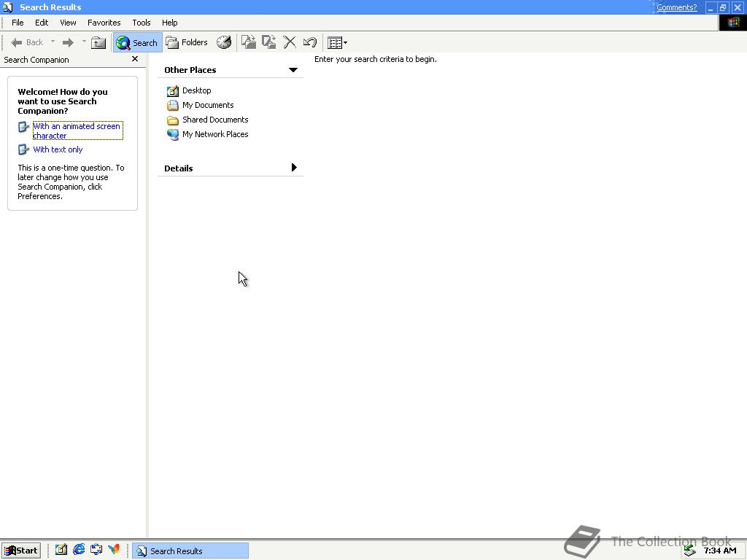Screen dimensions: 747x560
Task: Select Search Results taskbar button
Action: [x=190, y=551]
